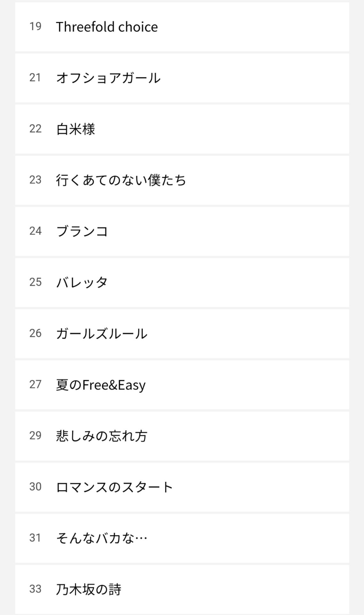
Task: Tap track number 26
Action: point(36,333)
